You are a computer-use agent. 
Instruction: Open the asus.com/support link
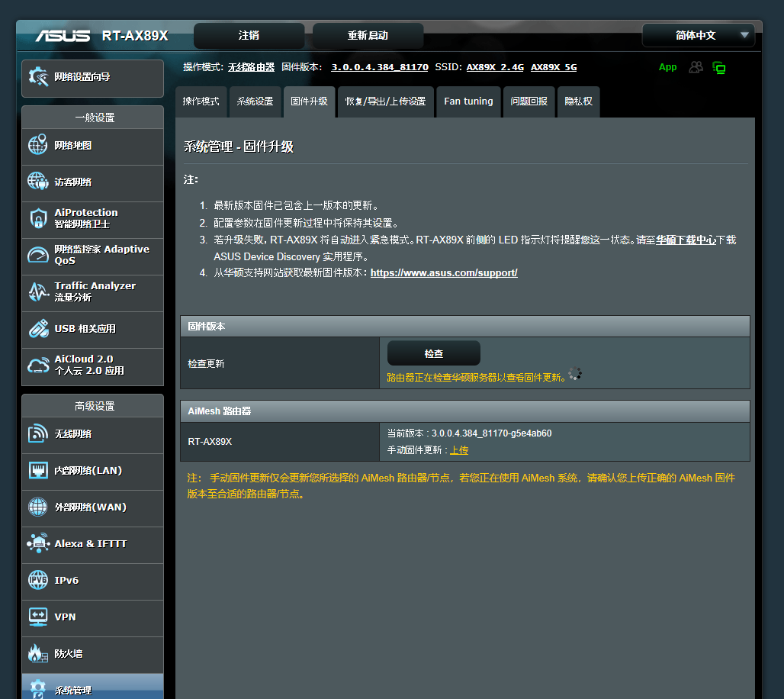point(444,272)
